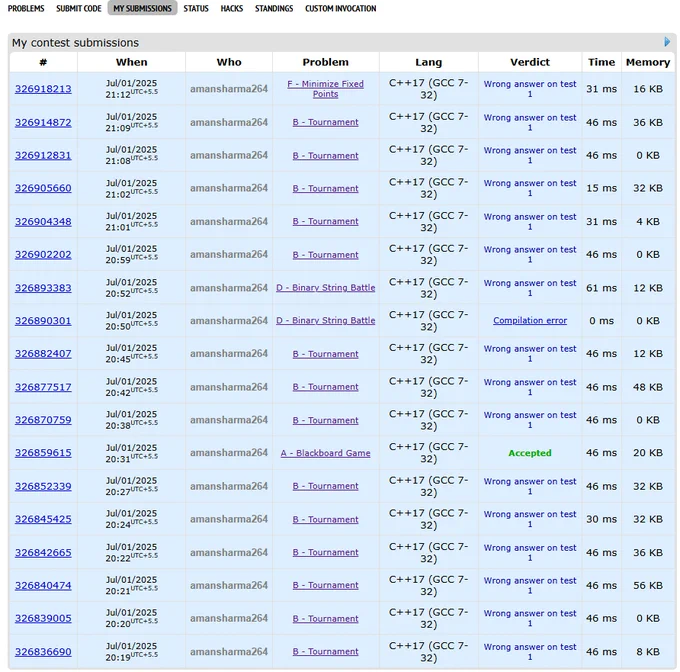Open submission 326914872
Viewport: 680px width, 672px height.
(x=43, y=122)
